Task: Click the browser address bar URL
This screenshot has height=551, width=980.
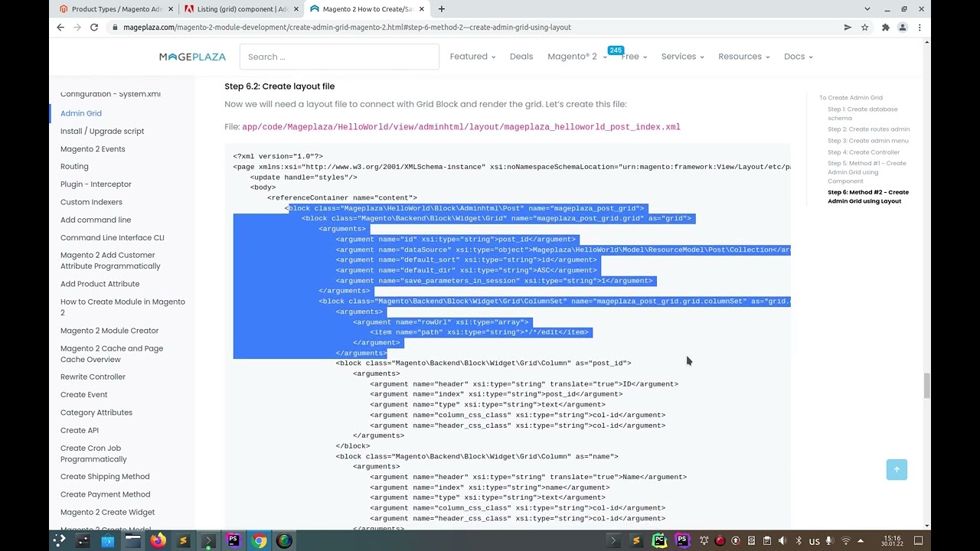Action: [347, 28]
